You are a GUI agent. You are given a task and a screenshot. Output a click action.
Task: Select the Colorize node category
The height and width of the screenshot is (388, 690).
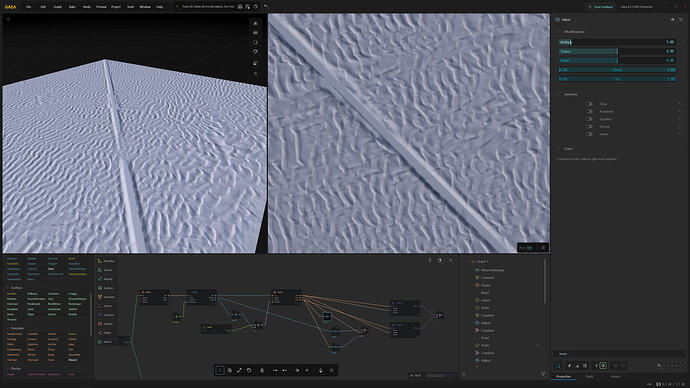106,315
